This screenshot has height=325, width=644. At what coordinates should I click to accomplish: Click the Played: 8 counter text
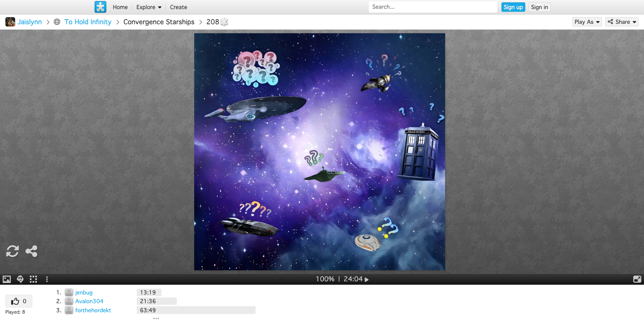tap(15, 312)
